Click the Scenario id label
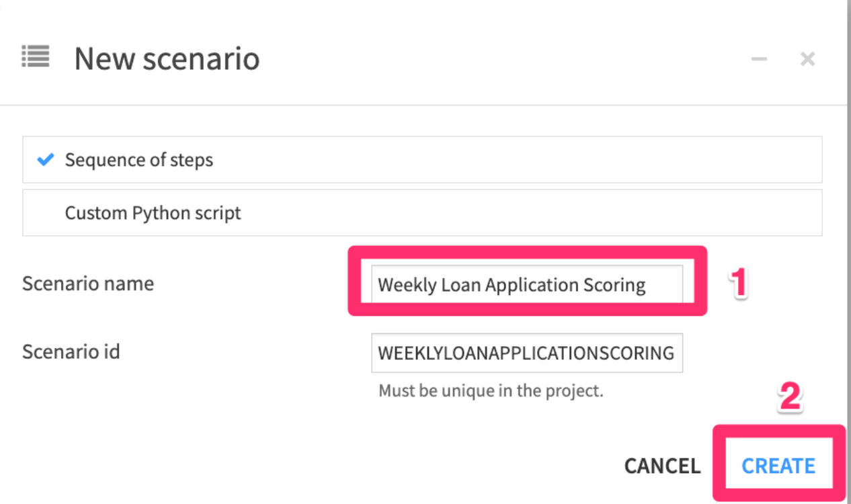 (x=71, y=351)
